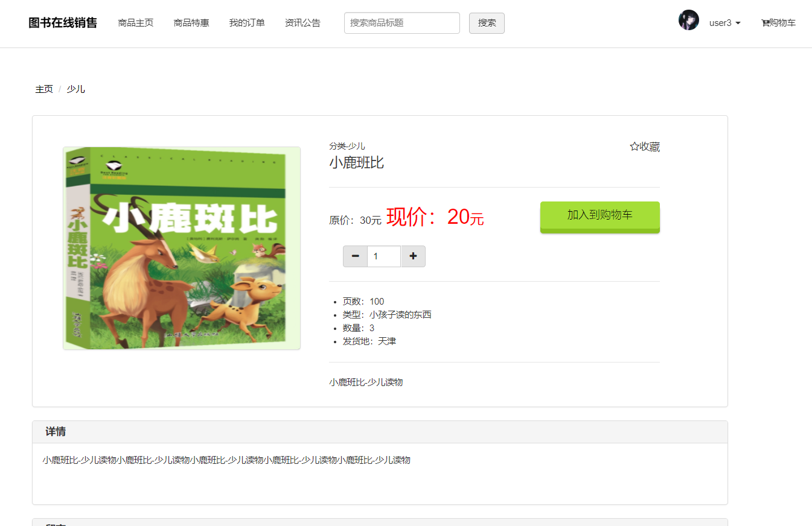This screenshot has width=812, height=526.
Task: Click the 少儿 breadcrumb link
Action: point(76,89)
